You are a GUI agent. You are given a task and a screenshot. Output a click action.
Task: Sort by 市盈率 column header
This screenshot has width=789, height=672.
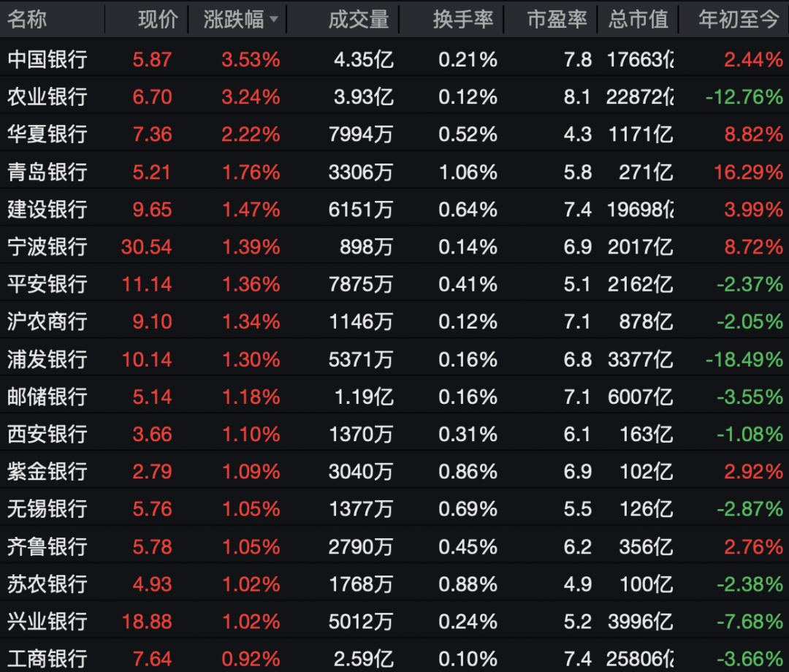557,20
